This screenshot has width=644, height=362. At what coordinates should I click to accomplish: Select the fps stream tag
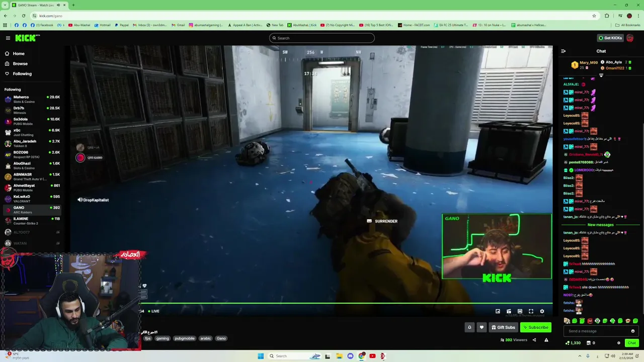pyautogui.click(x=148, y=338)
